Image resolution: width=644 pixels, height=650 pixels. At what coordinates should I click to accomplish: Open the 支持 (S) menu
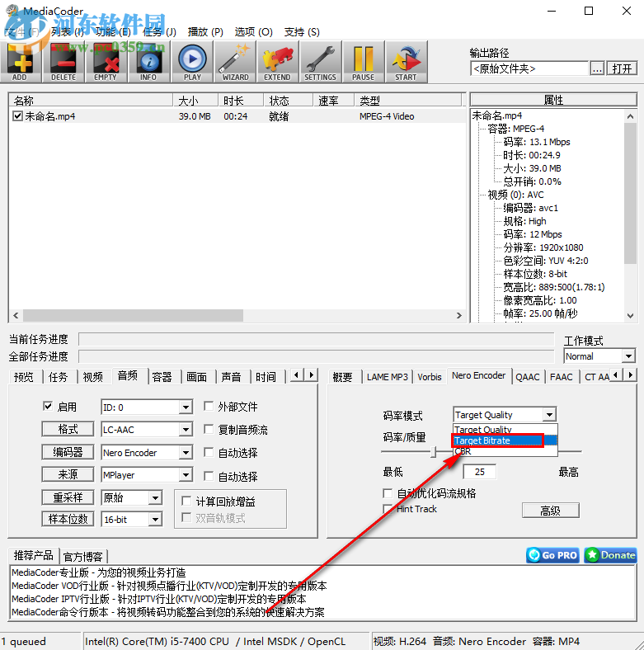[302, 32]
